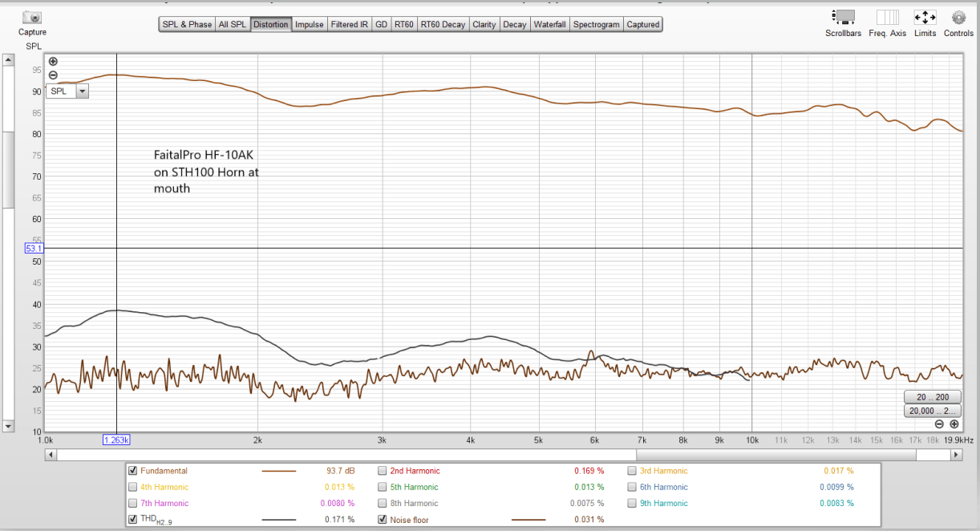980x531 pixels.
Task: Click the FaitalPro HF-10AK graph annotation text
Action: (206, 171)
